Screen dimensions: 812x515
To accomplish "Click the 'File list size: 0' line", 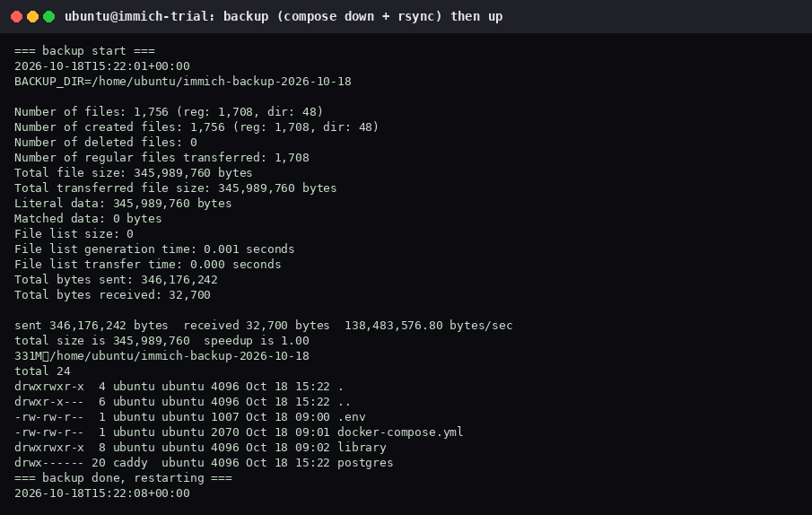I will pos(74,234).
